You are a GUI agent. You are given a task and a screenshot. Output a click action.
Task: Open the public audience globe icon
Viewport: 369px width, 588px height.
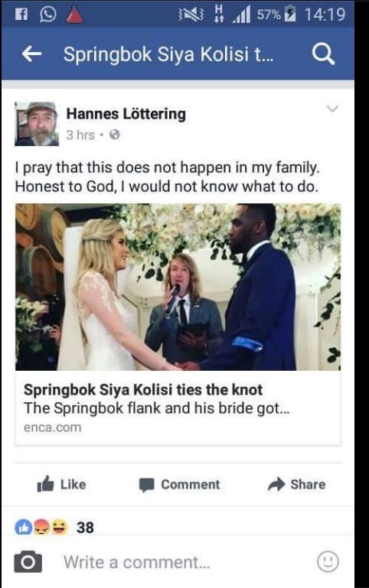pos(115,135)
